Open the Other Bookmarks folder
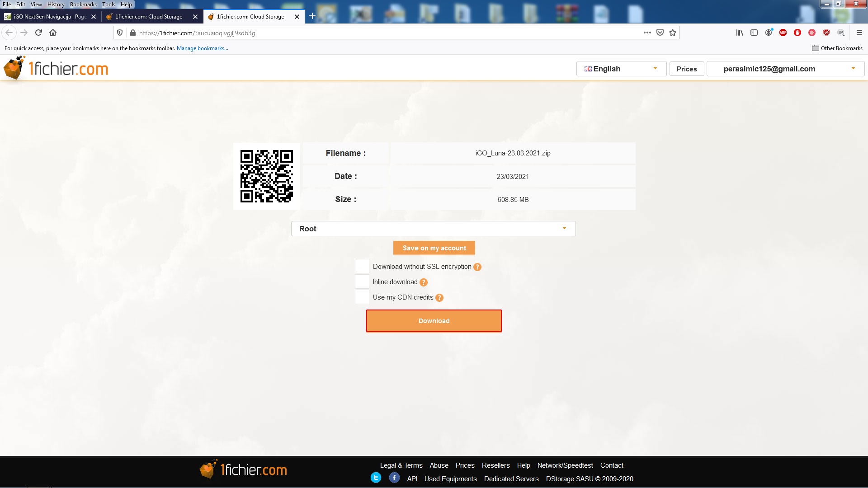This screenshot has width=868, height=488. click(x=837, y=48)
